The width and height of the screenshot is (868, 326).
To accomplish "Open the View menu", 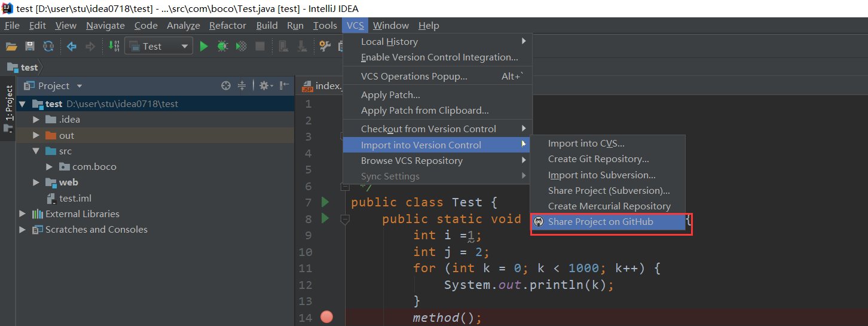I will 66,25.
